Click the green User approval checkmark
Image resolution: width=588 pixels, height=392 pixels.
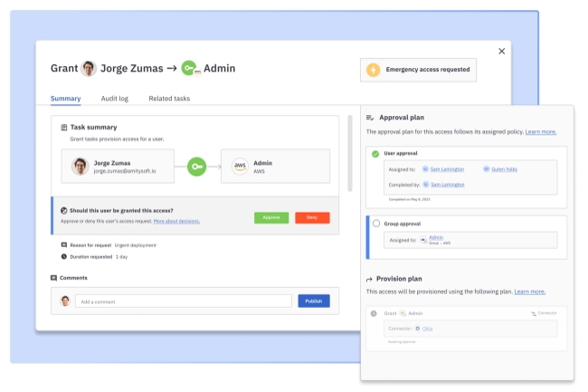pyautogui.click(x=375, y=154)
